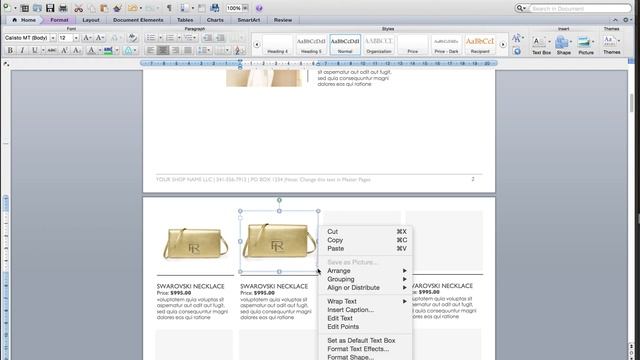Click the Underline button
Screen dimensions: 640x360
click(x=35, y=51)
